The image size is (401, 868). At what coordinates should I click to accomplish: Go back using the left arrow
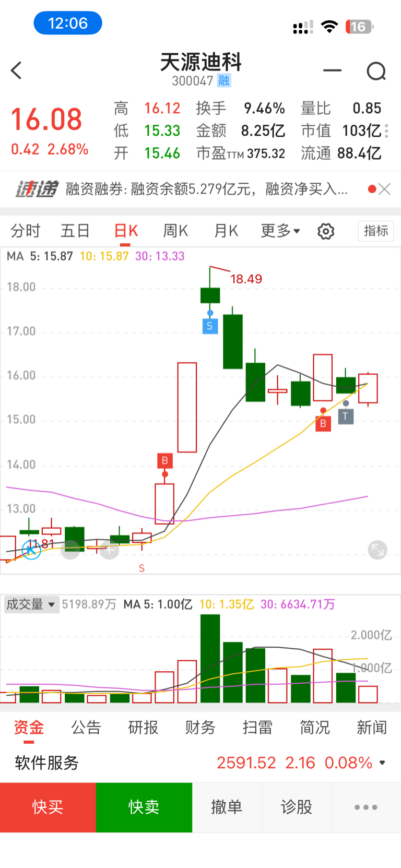pyautogui.click(x=16, y=70)
